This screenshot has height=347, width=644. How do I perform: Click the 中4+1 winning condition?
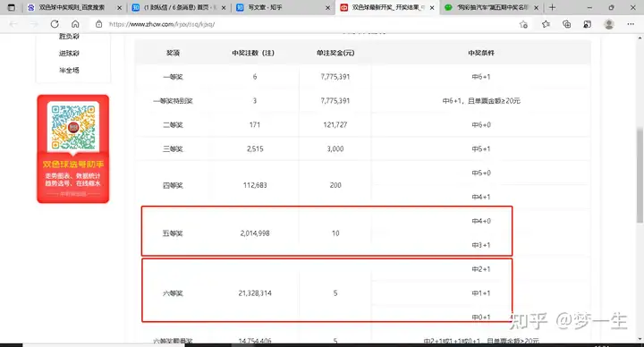click(481, 197)
